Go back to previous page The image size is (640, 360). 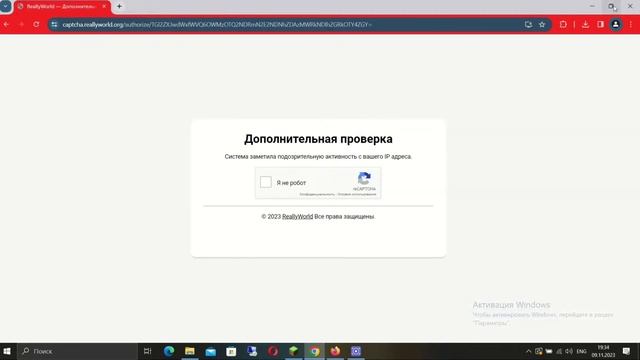click(x=7, y=24)
